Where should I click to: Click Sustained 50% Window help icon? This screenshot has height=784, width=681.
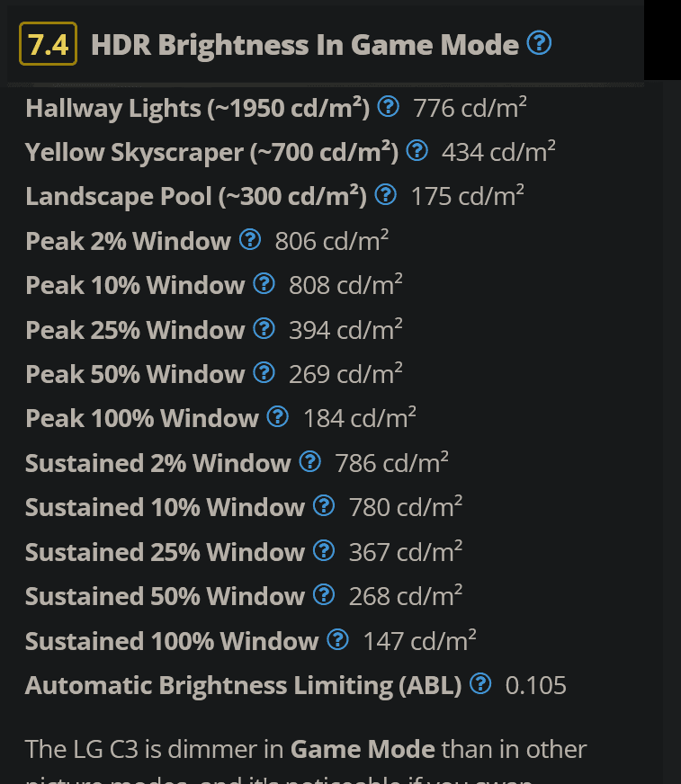tap(324, 594)
